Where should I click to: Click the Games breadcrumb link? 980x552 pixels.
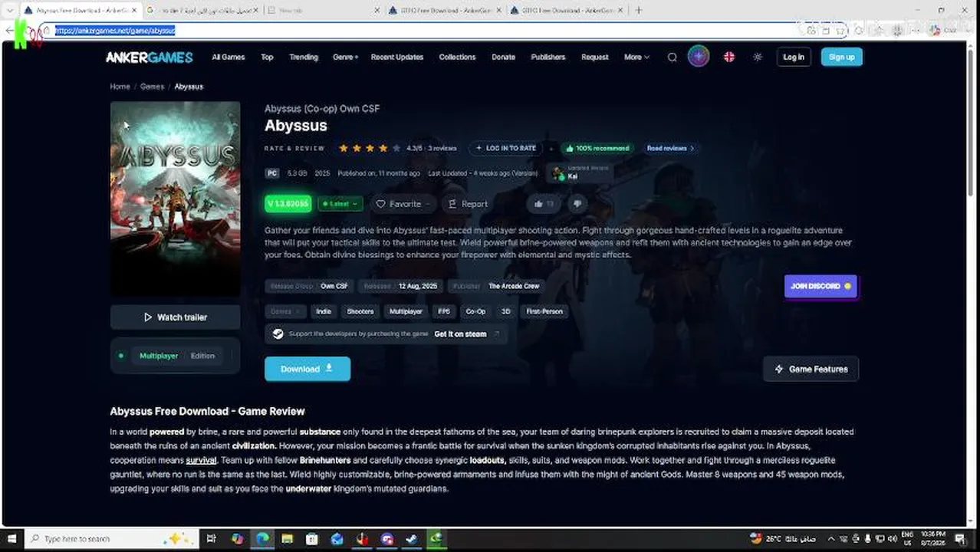click(x=152, y=87)
